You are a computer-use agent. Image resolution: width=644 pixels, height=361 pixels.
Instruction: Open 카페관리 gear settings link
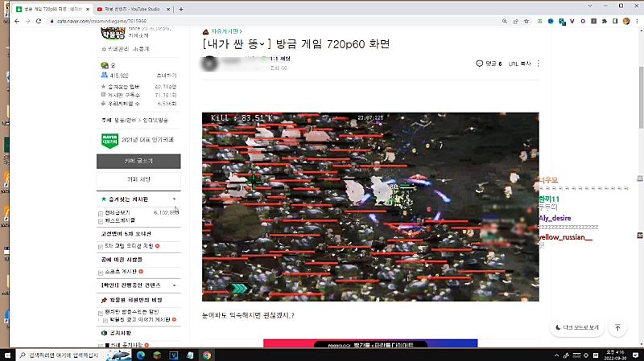pos(115,49)
